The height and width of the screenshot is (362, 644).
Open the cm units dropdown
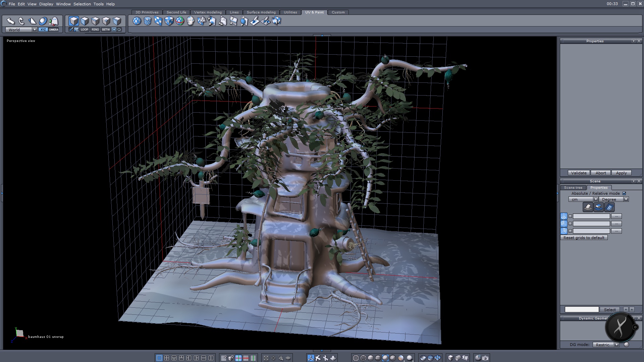tap(596, 199)
